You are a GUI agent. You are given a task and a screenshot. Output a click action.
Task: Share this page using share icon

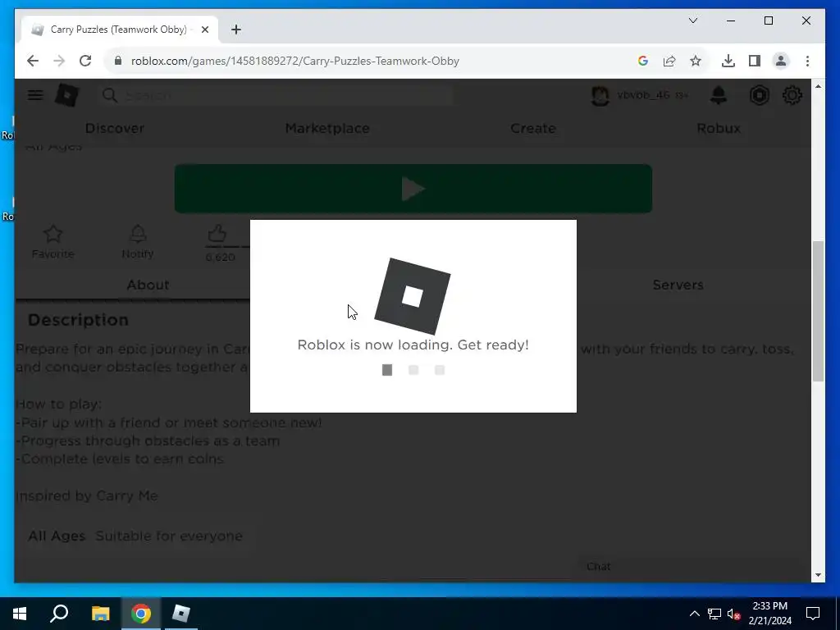(669, 61)
